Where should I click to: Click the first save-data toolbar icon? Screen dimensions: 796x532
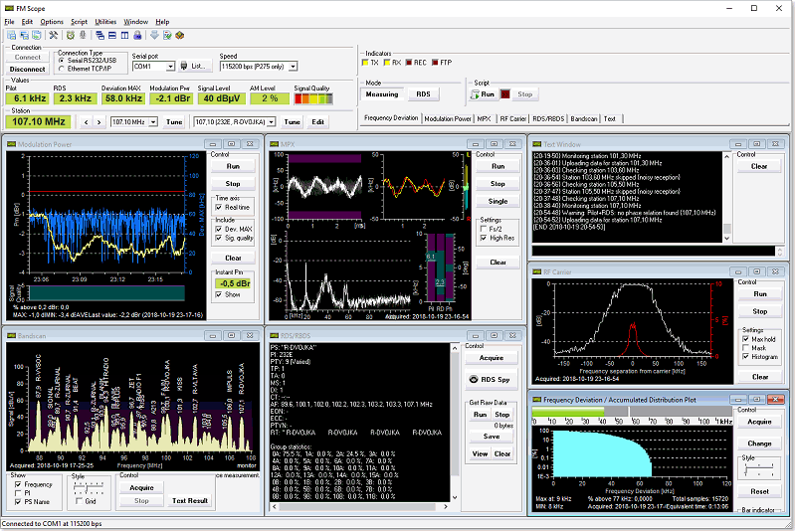(11, 36)
